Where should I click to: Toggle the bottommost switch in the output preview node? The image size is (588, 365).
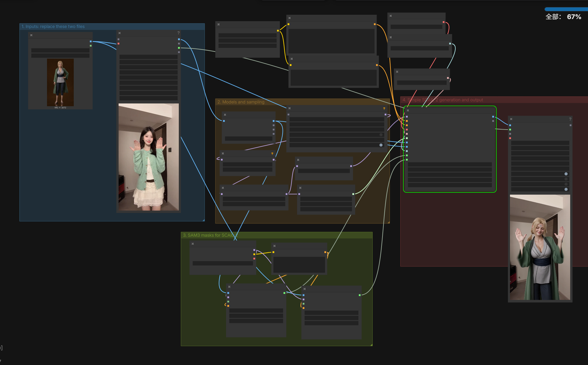tap(566, 189)
